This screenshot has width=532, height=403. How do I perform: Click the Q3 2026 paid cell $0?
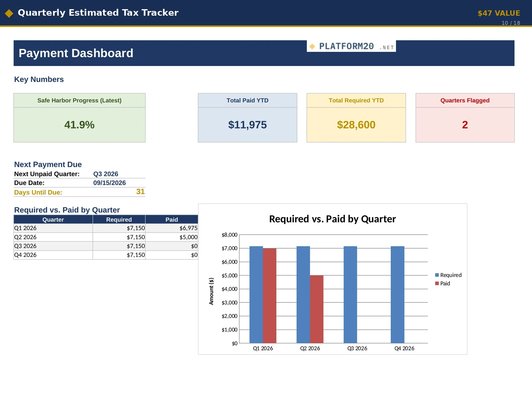(172, 246)
